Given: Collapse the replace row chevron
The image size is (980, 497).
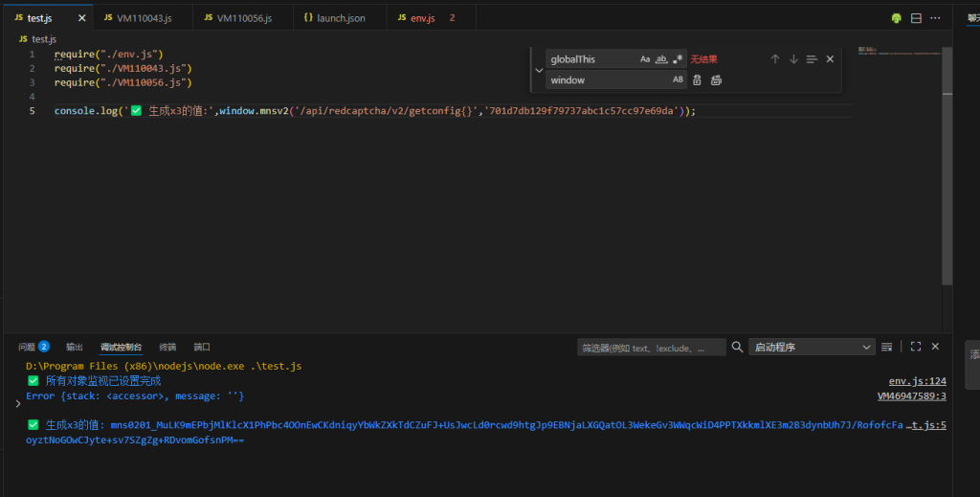Looking at the screenshot, I should 539,70.
